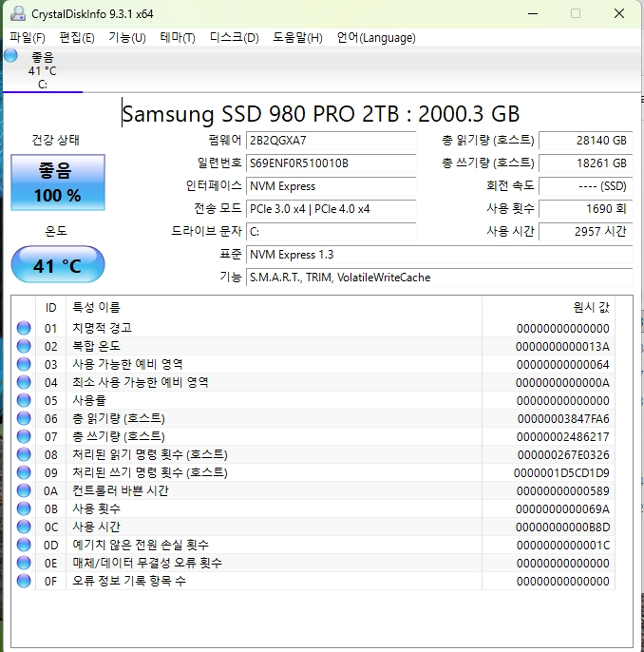Select the 사용 가능한 예비 영역 attribute name
Screen dimensions: 644x652
(x=127, y=364)
